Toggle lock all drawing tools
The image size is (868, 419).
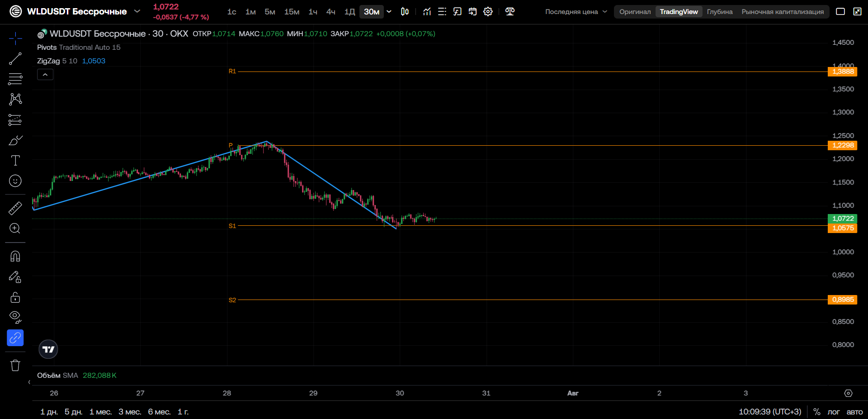[15, 297]
